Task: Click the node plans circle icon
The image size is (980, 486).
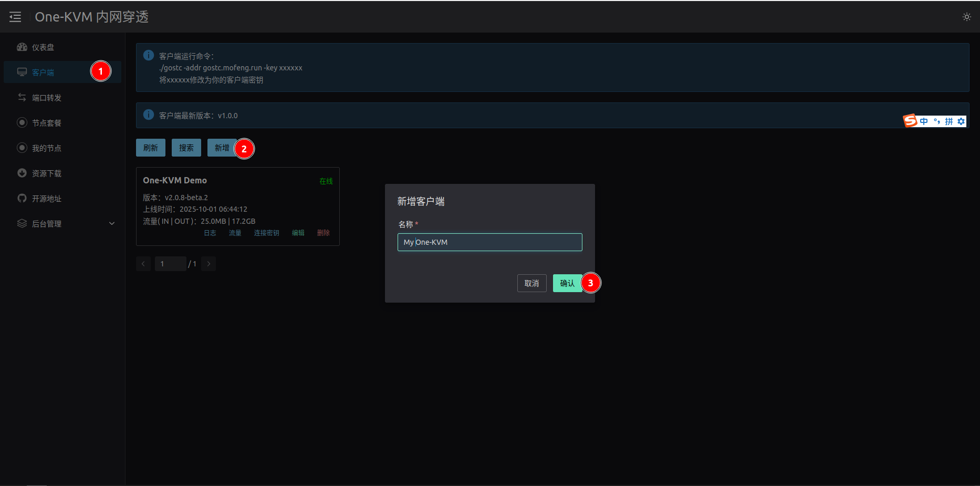Action: pos(22,123)
